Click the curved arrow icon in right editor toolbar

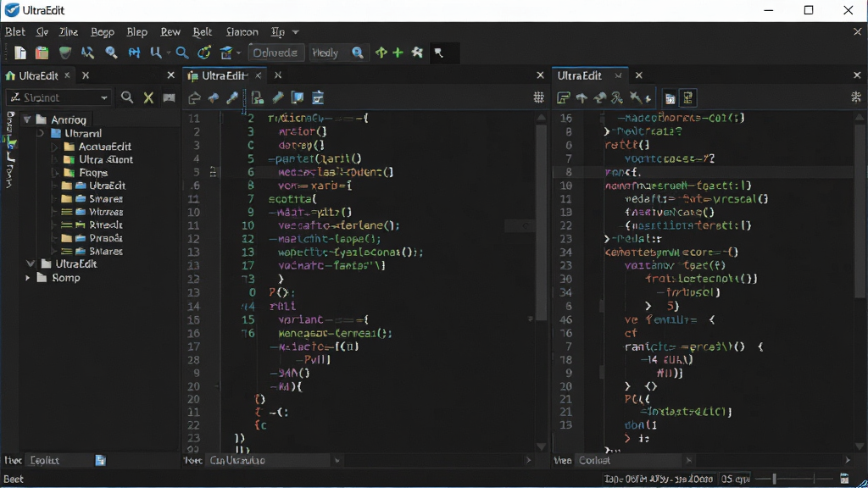coord(600,98)
